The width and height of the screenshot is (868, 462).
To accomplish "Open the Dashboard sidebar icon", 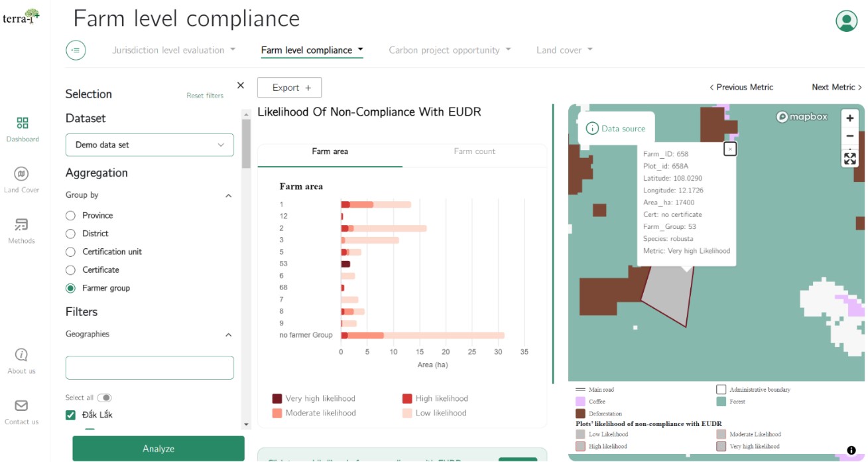I will click(23, 123).
